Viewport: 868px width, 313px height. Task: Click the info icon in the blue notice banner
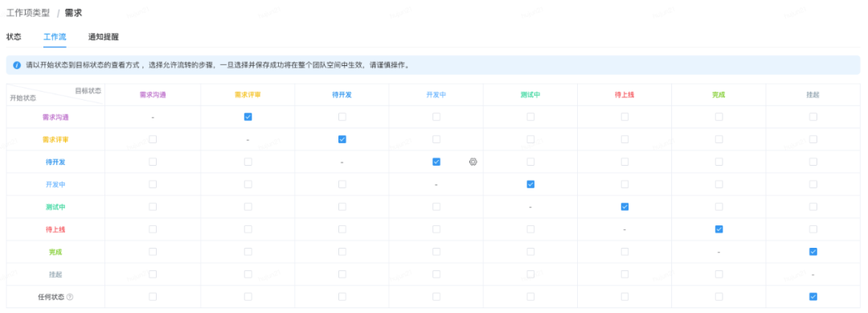17,65
